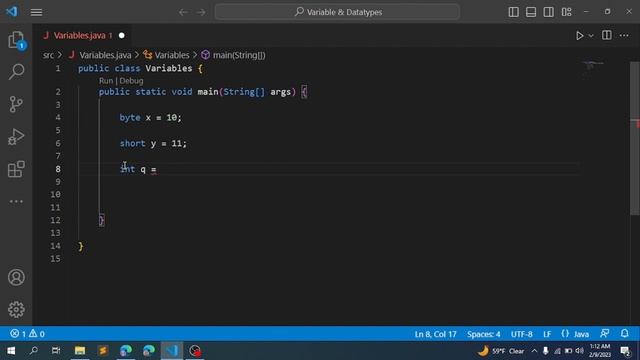This screenshot has width=640, height=360.
Task: Click the taskbar app icon with red dot
Action: click(x=195, y=351)
